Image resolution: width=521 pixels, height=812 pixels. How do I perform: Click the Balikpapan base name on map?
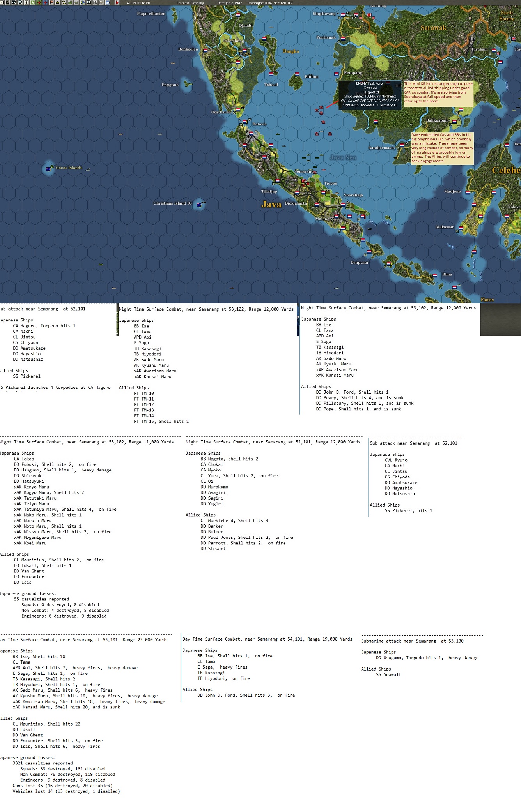pyautogui.click(x=437, y=120)
